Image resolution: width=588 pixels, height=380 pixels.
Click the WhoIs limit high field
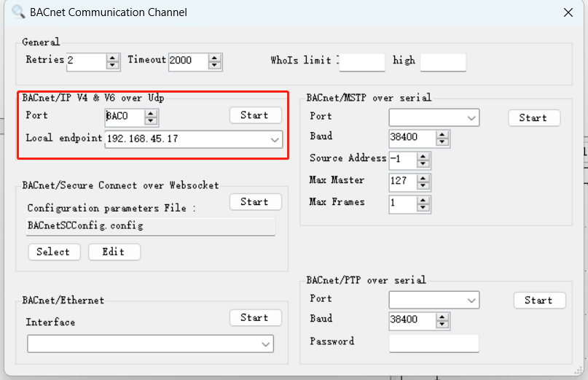(443, 62)
